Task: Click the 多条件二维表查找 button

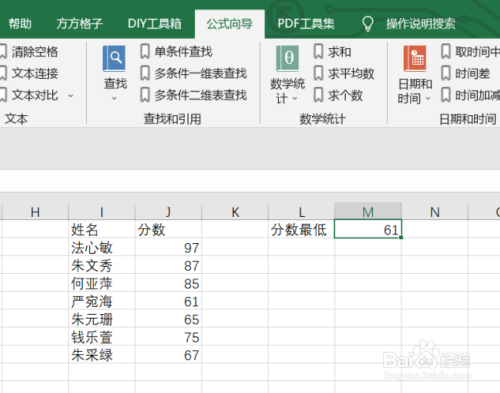Action: pos(194,95)
